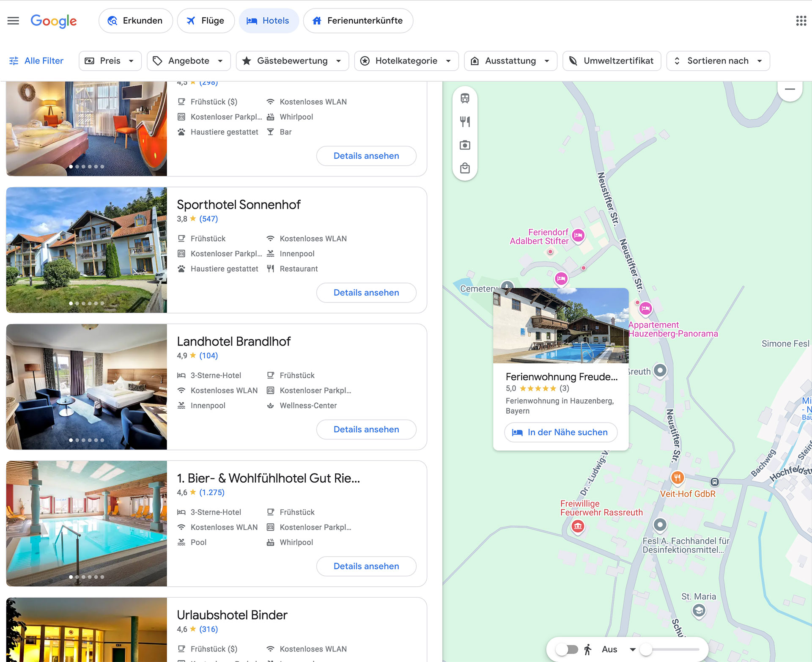Click the Rassreuth location marker

[660, 371]
